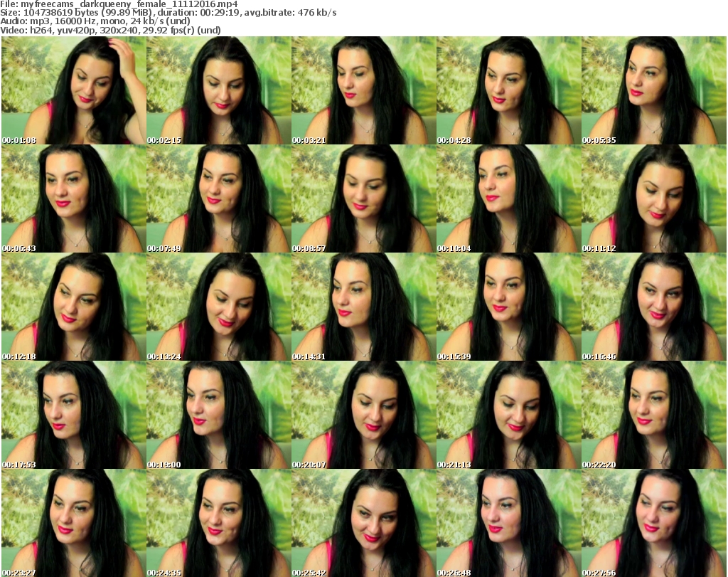The image size is (728, 577).
Task: Select the thumbnail frame at 00:25:42
Action: (364, 523)
